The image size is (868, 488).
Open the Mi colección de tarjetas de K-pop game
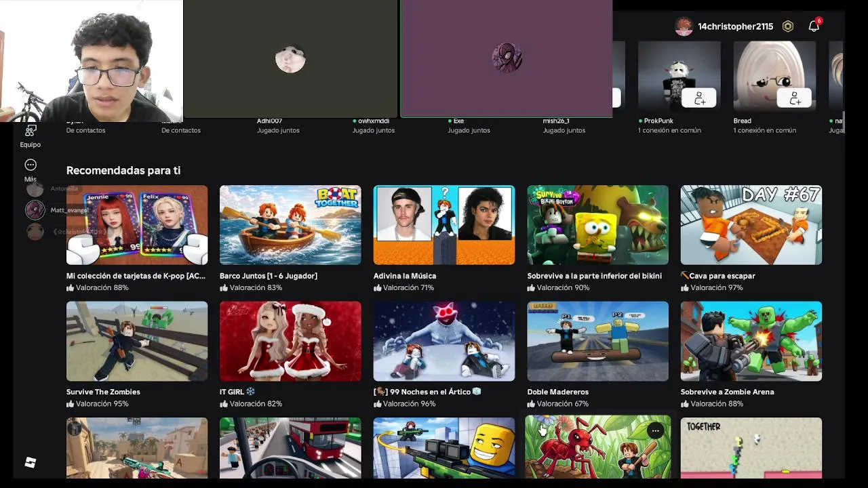(x=137, y=225)
